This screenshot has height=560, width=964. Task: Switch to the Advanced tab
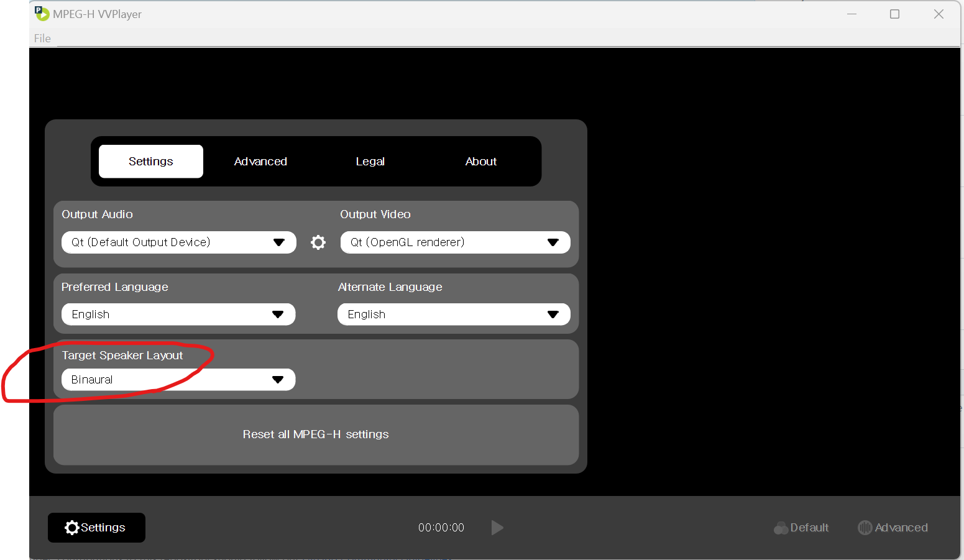click(x=260, y=161)
